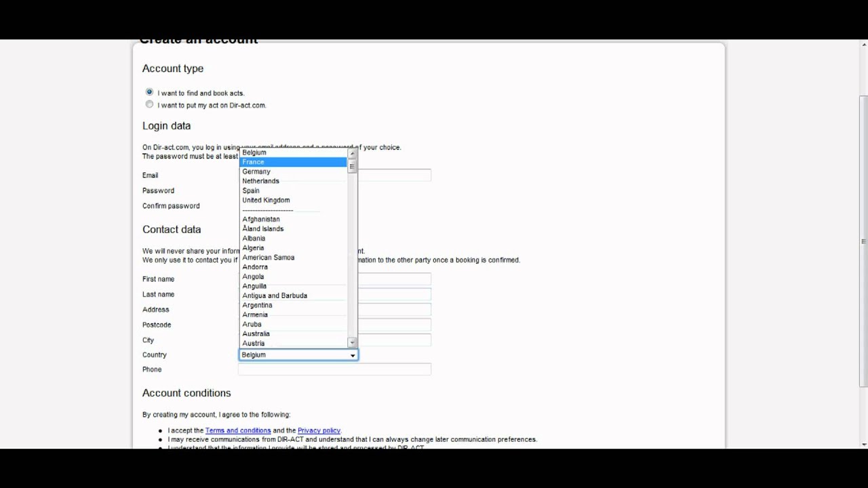Pick Anguilla from the dropdown list
Viewport: 868px width, 488px height.
click(294, 285)
